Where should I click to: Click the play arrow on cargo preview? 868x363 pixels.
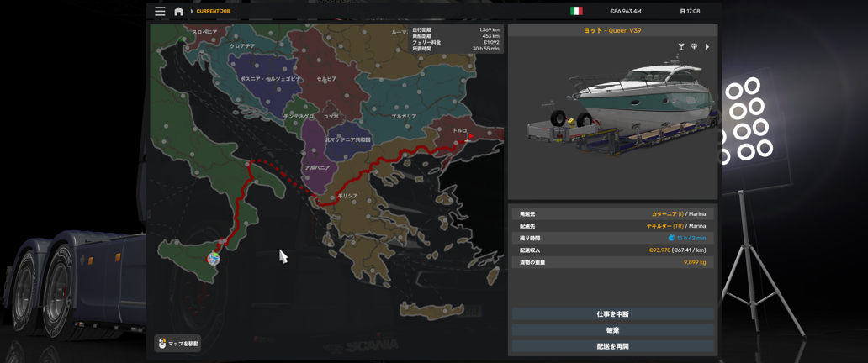point(707,47)
